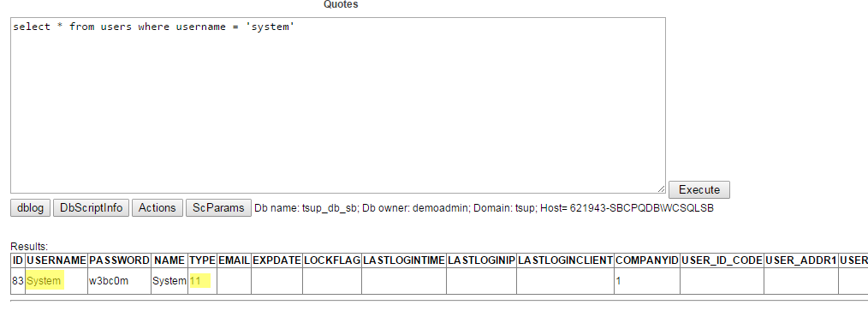Screen dimensions: 868x335
Task: Select the LOCKFLAG column header
Action: [332, 260]
